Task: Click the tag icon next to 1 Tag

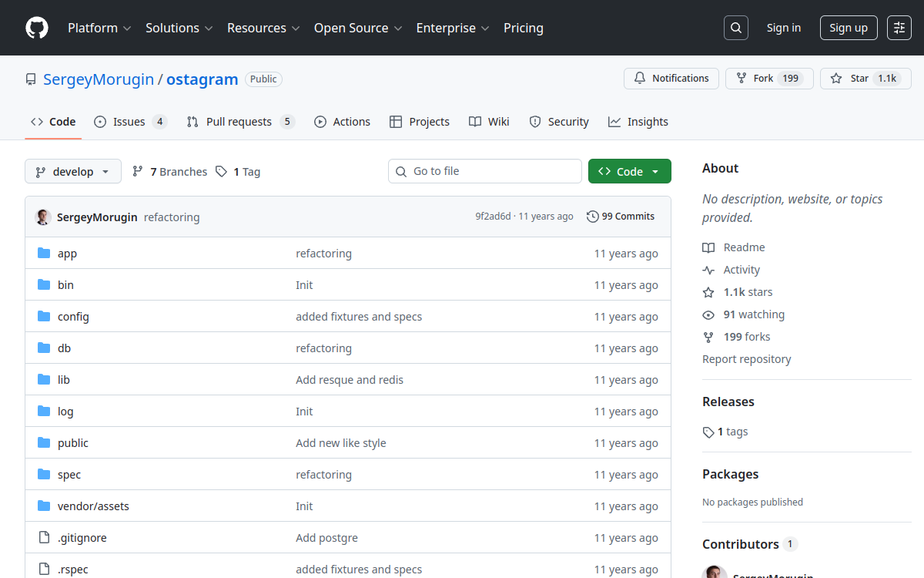Action: coord(222,172)
